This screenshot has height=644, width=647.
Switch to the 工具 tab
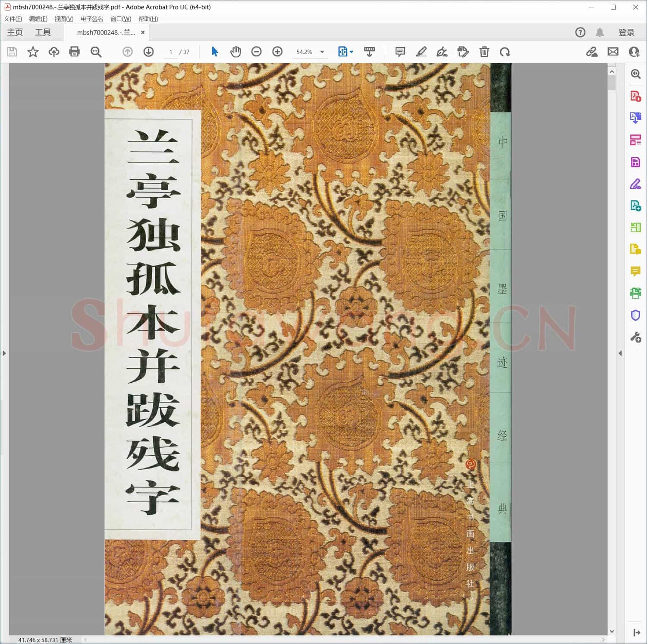click(x=43, y=32)
